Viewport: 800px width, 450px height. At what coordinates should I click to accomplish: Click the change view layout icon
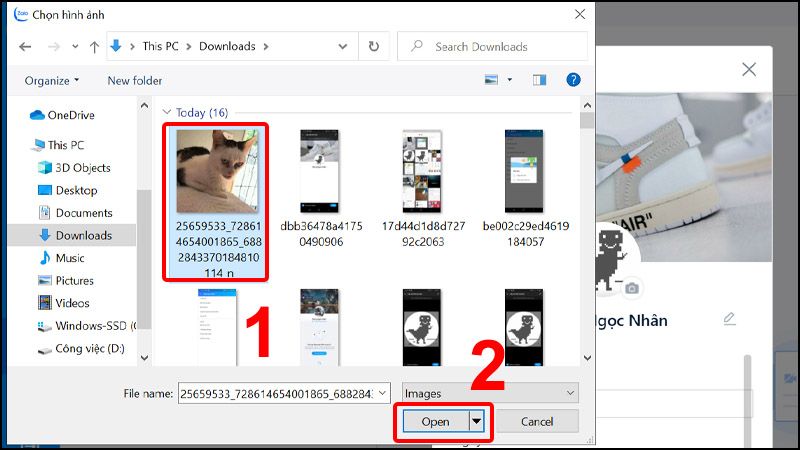491,80
